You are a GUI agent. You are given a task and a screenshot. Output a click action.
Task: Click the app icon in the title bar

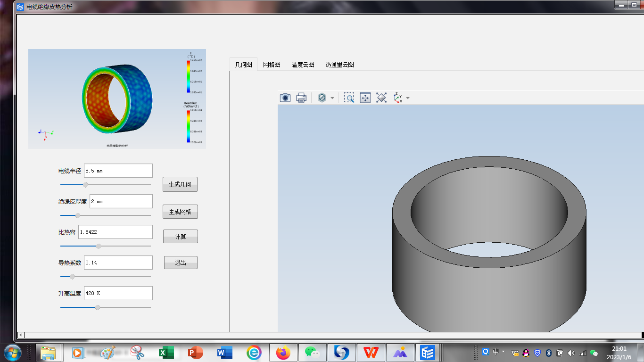[x=20, y=7]
